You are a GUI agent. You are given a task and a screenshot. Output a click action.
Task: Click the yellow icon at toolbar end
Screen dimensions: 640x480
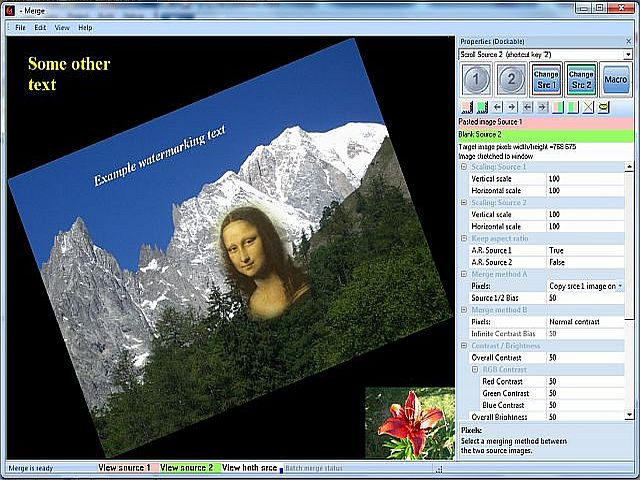[x=603, y=106]
